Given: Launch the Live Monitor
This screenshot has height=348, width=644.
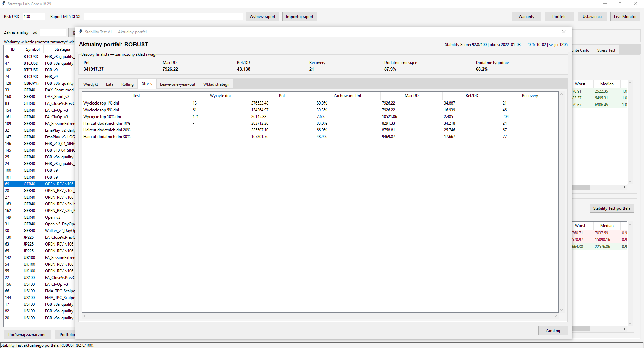Looking at the screenshot, I should [x=625, y=17].
